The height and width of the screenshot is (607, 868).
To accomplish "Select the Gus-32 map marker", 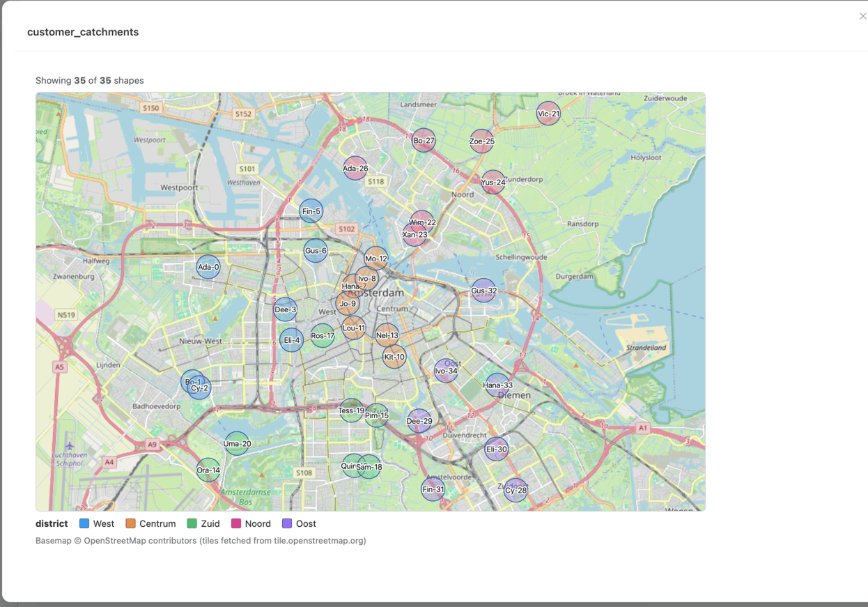I will pyautogui.click(x=483, y=291).
